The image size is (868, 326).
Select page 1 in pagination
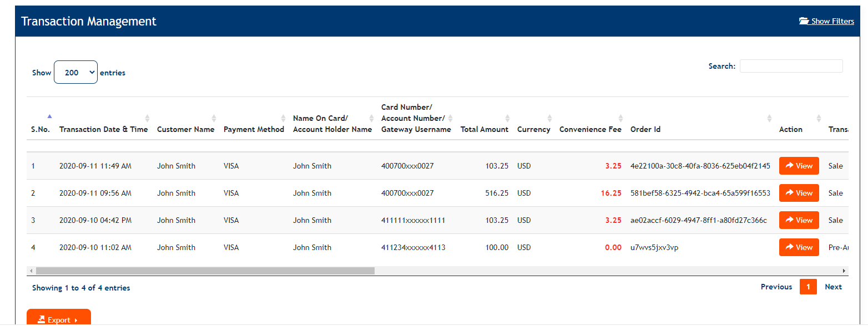808,287
